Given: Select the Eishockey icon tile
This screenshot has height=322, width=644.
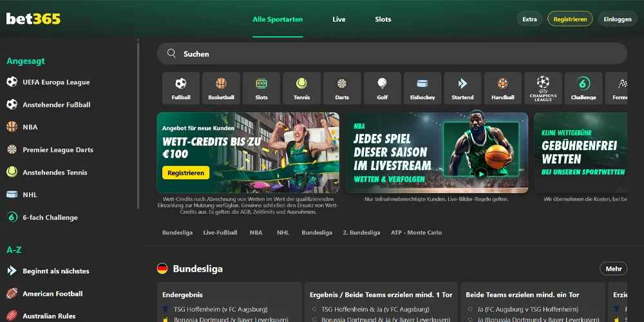Looking at the screenshot, I should tap(422, 88).
